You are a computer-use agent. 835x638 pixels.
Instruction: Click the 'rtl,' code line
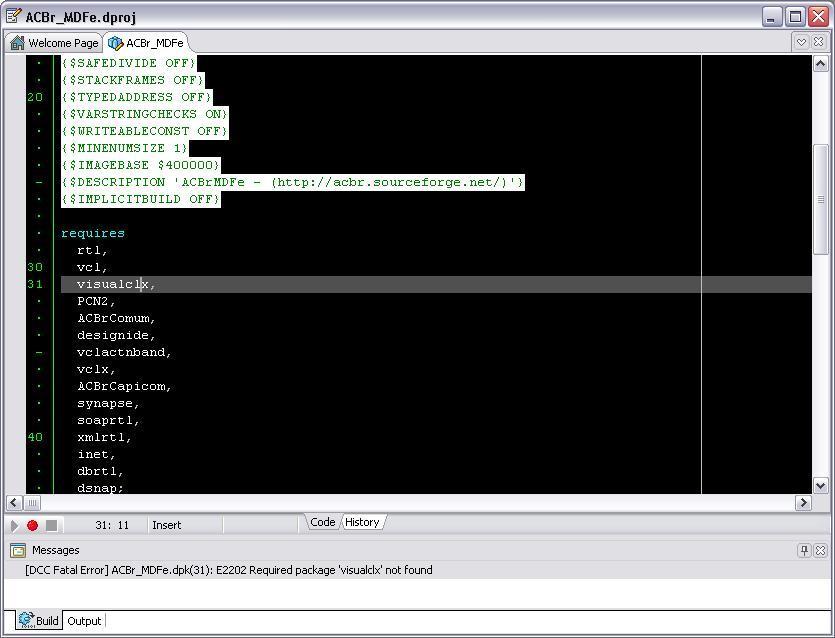(x=92, y=250)
